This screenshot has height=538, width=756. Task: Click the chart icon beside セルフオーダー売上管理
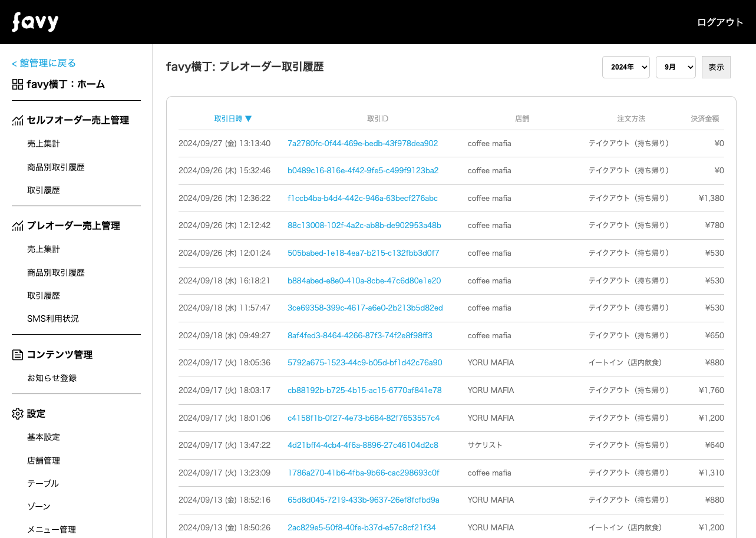(18, 120)
